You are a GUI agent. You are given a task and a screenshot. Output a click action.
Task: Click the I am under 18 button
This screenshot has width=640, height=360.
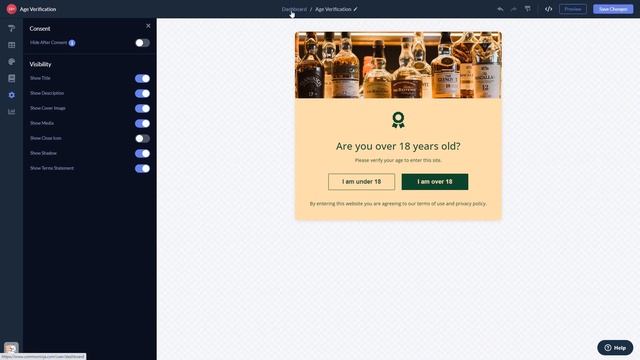[361, 182]
